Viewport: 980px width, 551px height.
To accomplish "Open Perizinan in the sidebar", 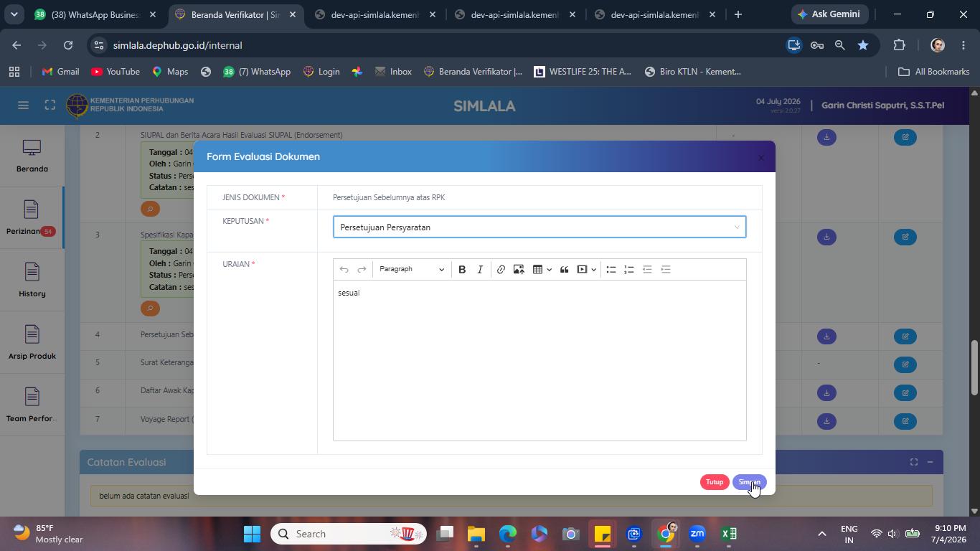I will tap(32, 219).
